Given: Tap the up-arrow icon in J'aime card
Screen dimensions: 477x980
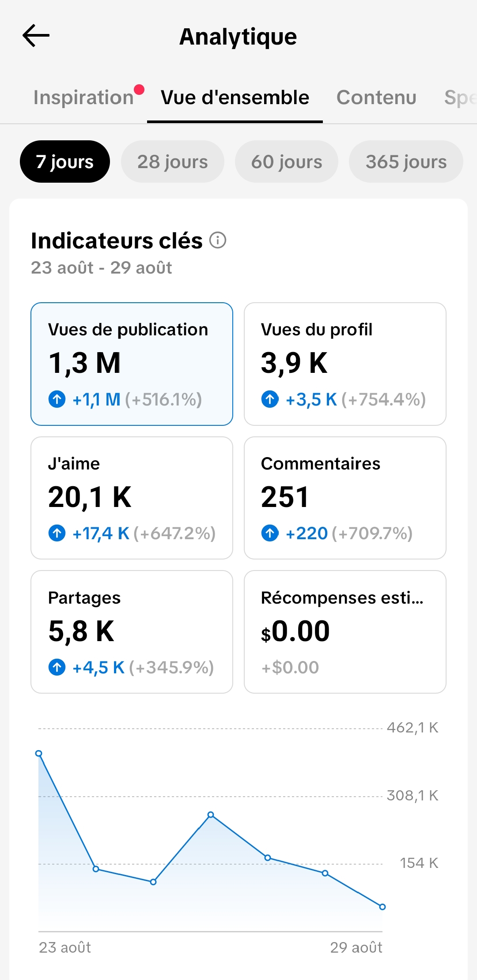Looking at the screenshot, I should [57, 533].
